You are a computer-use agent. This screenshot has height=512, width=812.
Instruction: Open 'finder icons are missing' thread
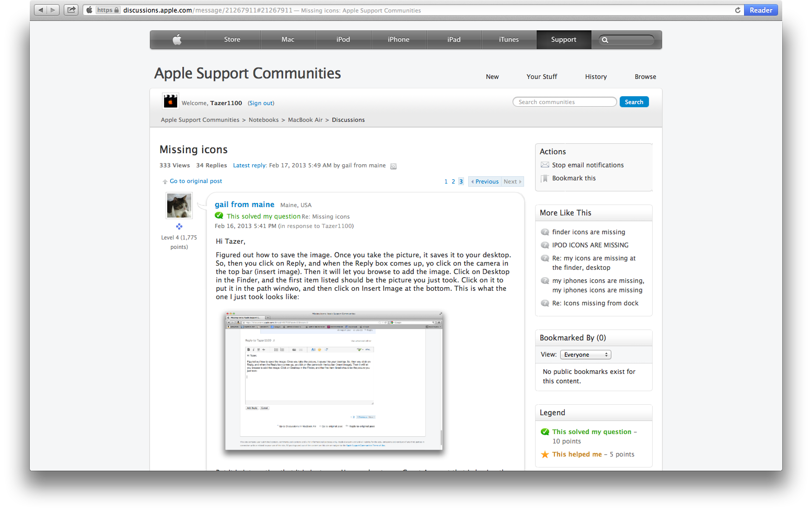[x=588, y=232]
